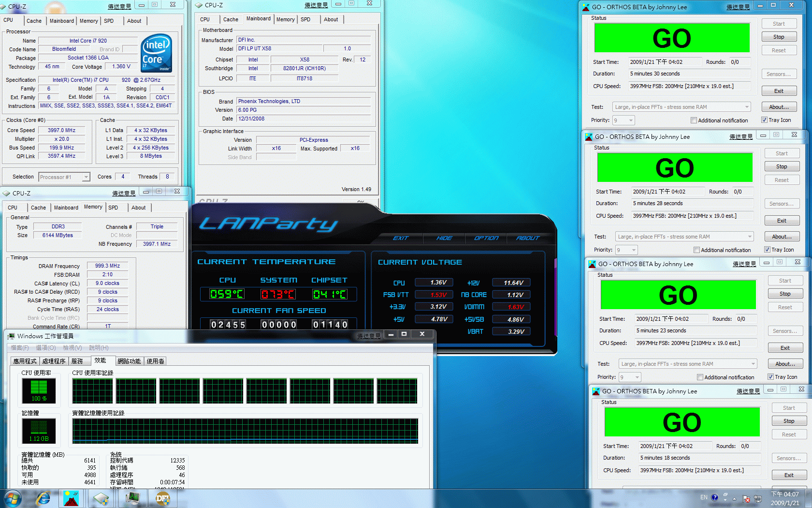
Task: Click the taskbar clock showing 04:07
Action: tap(784, 498)
